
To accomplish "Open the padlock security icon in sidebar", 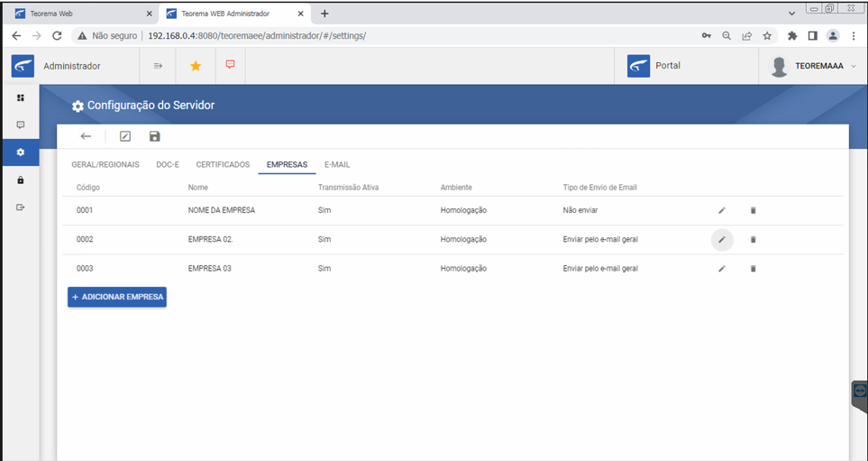I will point(21,180).
